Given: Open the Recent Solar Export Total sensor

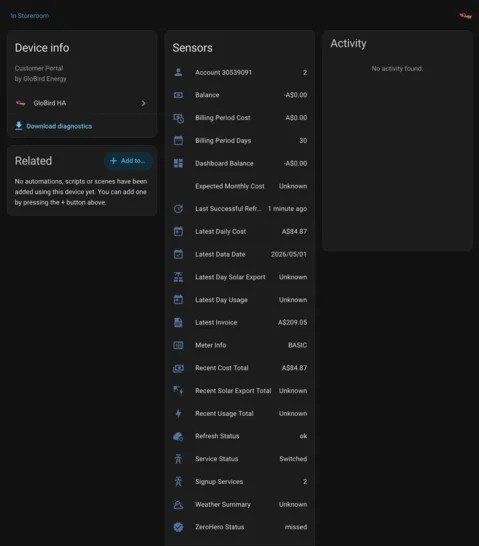Looking at the screenshot, I should [240, 391].
